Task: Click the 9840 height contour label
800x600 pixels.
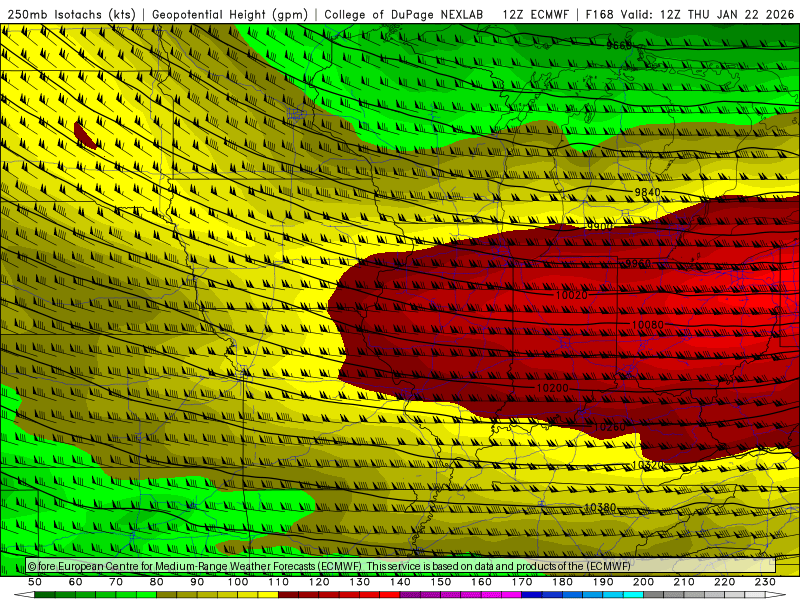Action: click(x=647, y=192)
